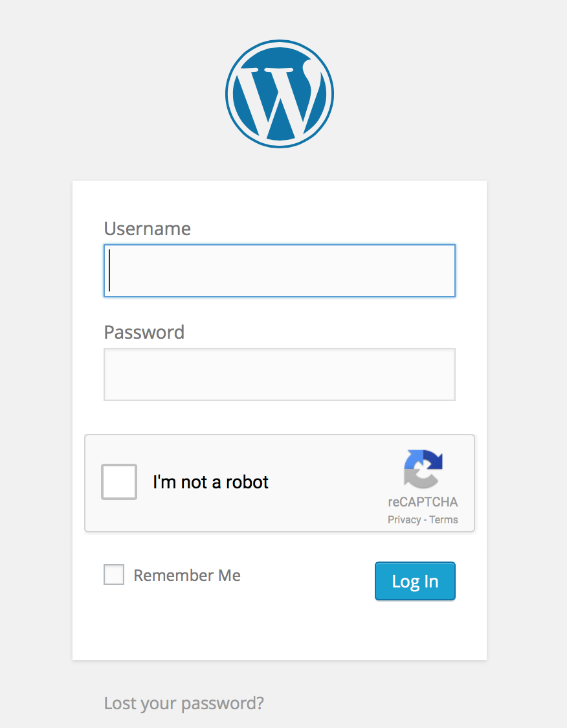Click the gray arrow of the reCAPTCHA logo
The image size is (567, 728).
[x=416, y=478]
